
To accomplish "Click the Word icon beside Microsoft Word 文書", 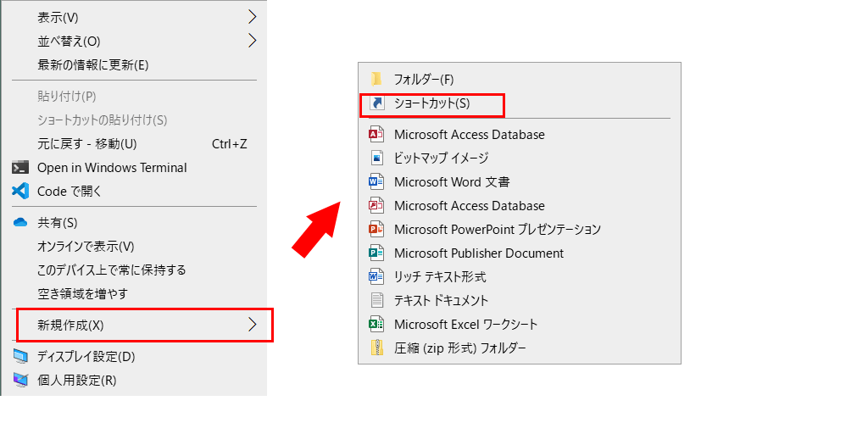I will [x=376, y=181].
